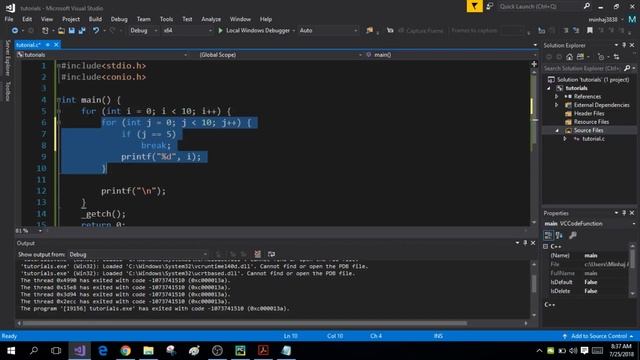Open the Toolbox side tab
The width and height of the screenshot is (640, 360).
pyautogui.click(x=7, y=91)
